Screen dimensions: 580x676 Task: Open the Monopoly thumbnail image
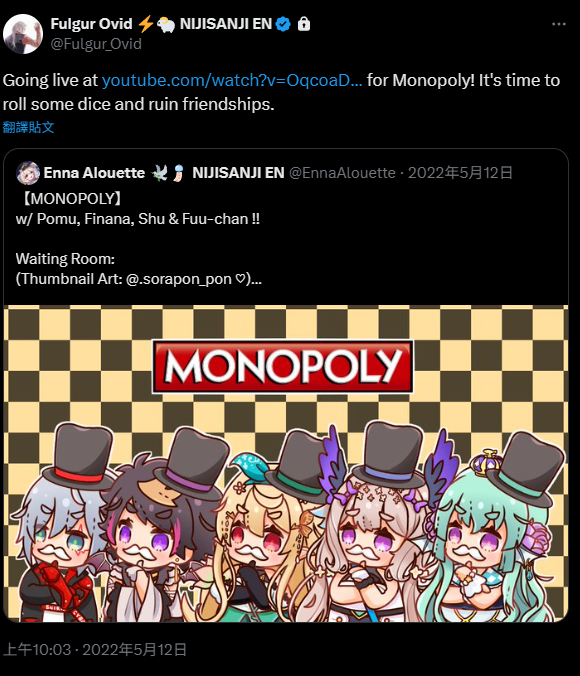285,463
